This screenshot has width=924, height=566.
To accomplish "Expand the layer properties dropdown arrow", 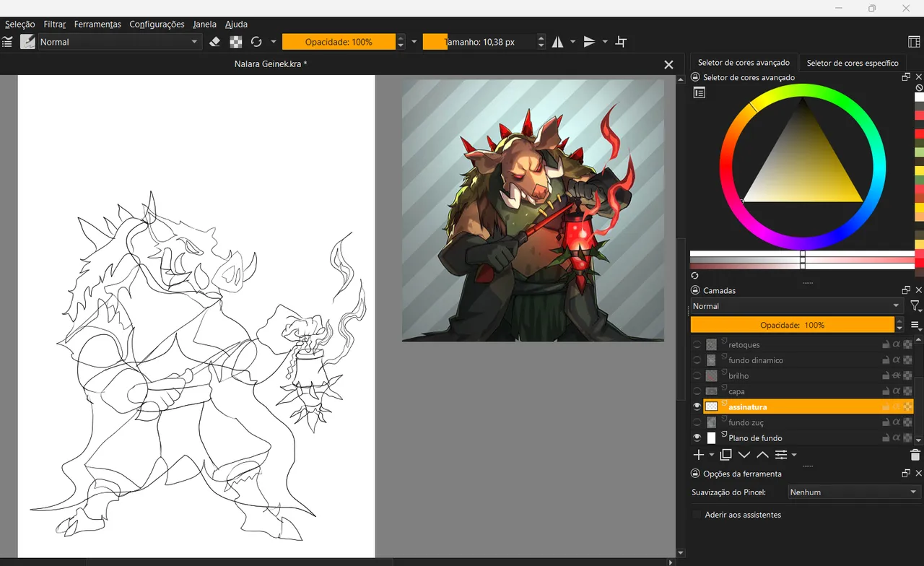I will [x=794, y=455].
